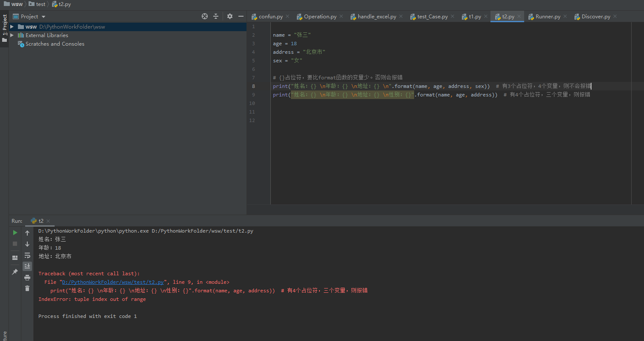Click IndexError: tuple index out of range
Screen dimensions: 644x341
point(92,299)
